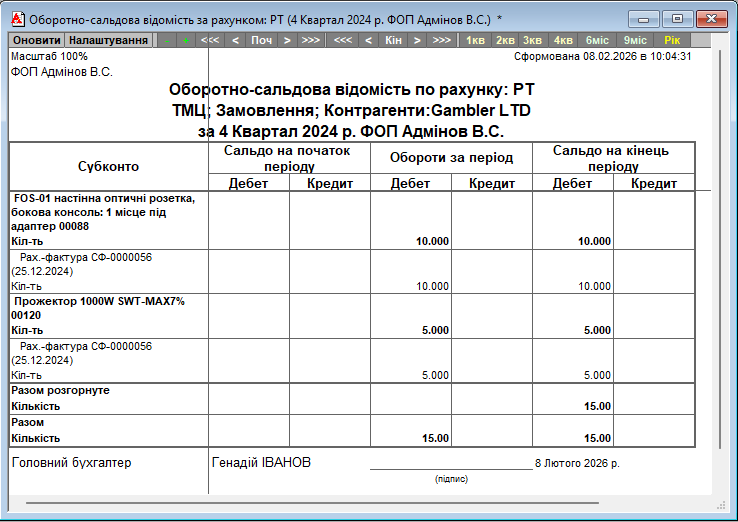Step end date forward with > after Кін
Image resolution: width=738 pixels, height=522 pixels.
click(416, 40)
